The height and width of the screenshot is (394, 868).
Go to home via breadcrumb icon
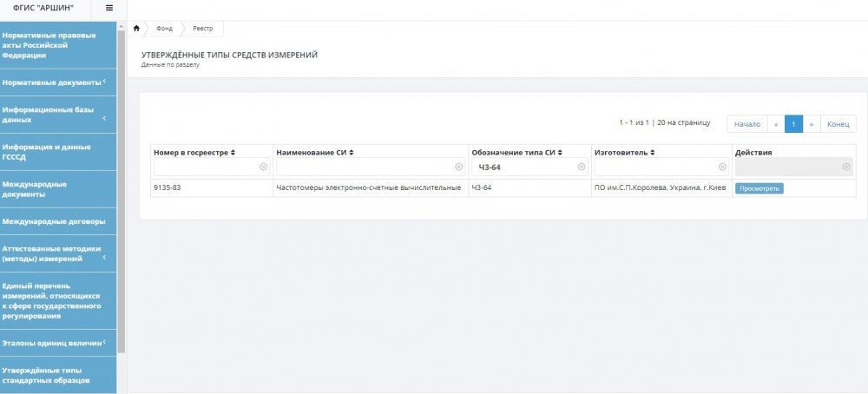[x=137, y=29]
